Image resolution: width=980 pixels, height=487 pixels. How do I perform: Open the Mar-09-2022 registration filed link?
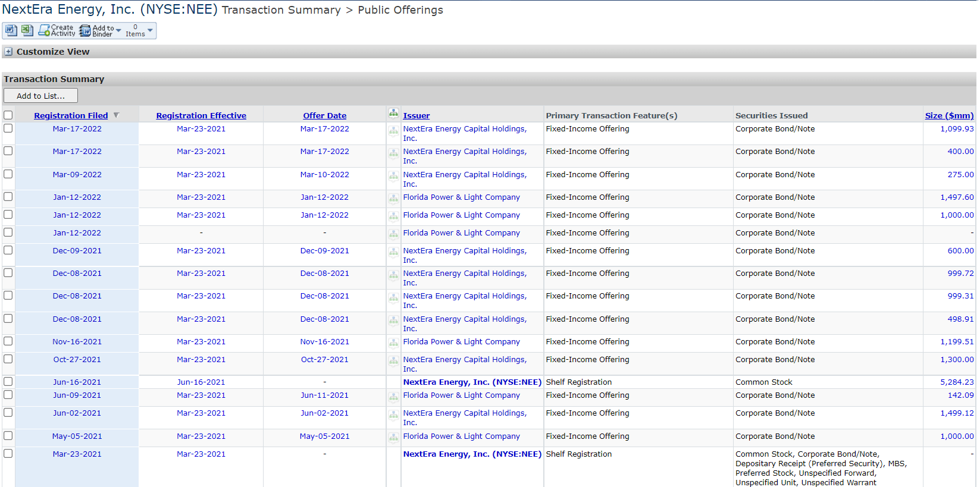pyautogui.click(x=77, y=174)
